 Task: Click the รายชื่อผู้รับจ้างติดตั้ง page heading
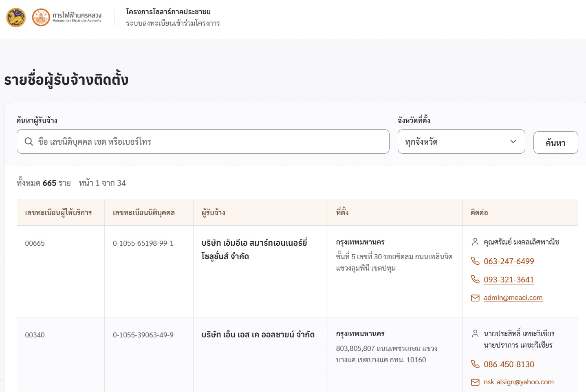coord(66,79)
